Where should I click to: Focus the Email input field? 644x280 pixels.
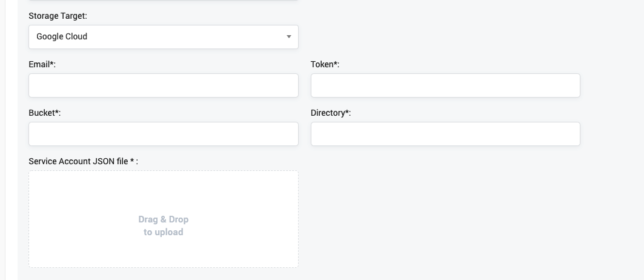[x=164, y=85]
